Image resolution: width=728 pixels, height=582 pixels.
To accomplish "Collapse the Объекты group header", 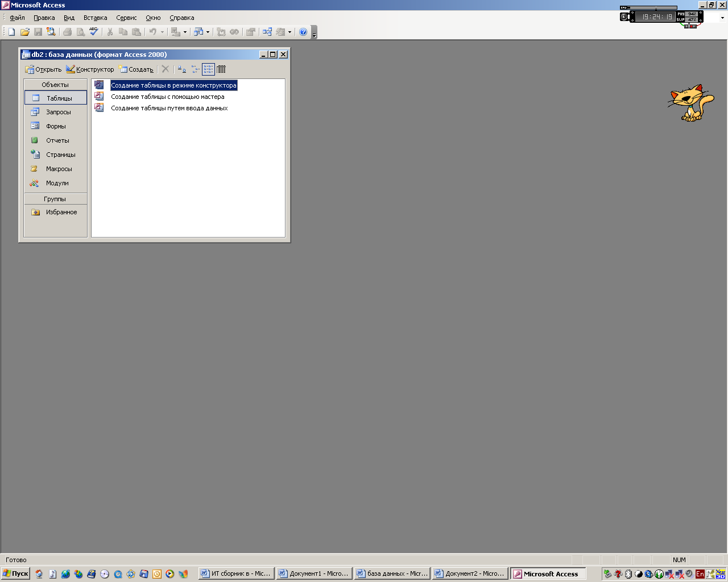I will tap(55, 85).
